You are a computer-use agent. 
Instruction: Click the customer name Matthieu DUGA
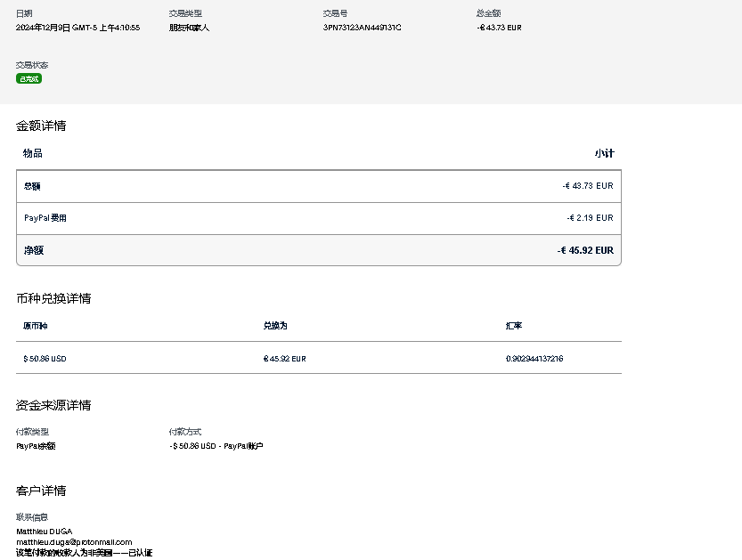coord(44,532)
